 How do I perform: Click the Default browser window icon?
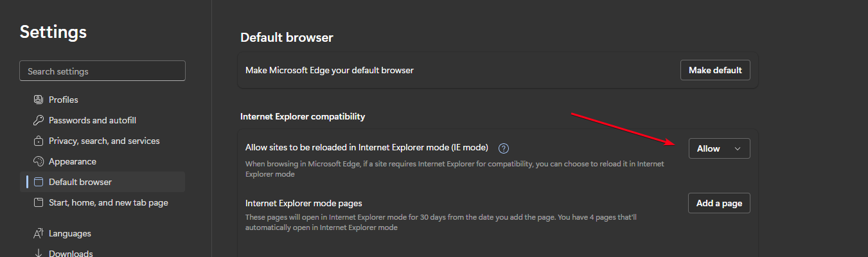coord(38,182)
